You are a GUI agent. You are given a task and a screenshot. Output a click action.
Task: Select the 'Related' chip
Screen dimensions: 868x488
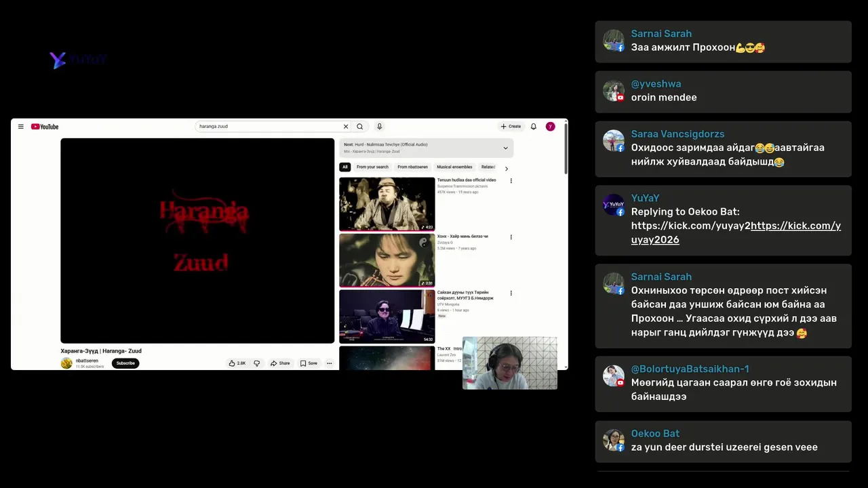pyautogui.click(x=488, y=167)
